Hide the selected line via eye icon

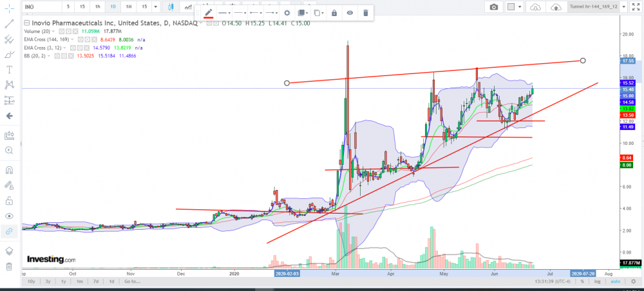pos(350,13)
